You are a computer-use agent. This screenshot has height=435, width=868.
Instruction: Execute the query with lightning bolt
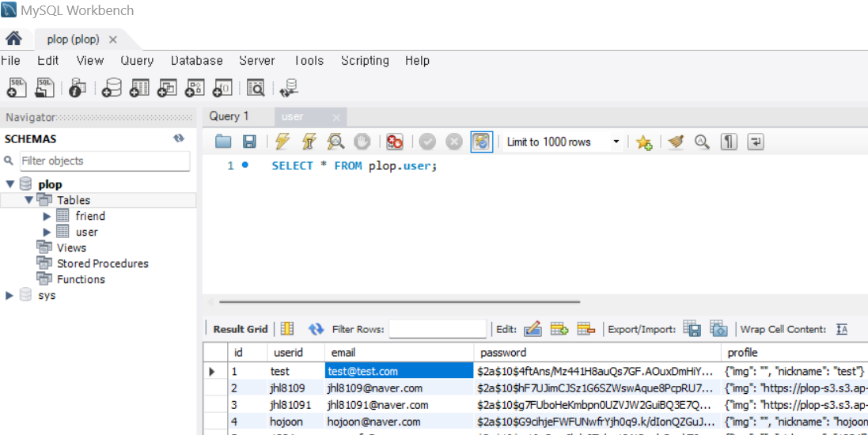click(x=282, y=142)
